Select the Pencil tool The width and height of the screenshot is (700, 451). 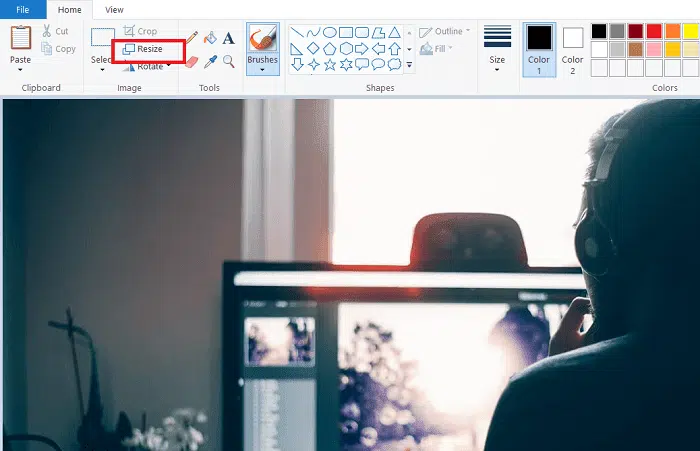tap(192, 37)
